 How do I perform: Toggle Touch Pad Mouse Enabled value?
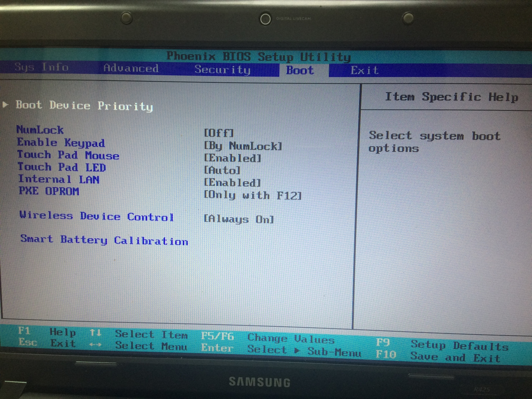(x=232, y=158)
